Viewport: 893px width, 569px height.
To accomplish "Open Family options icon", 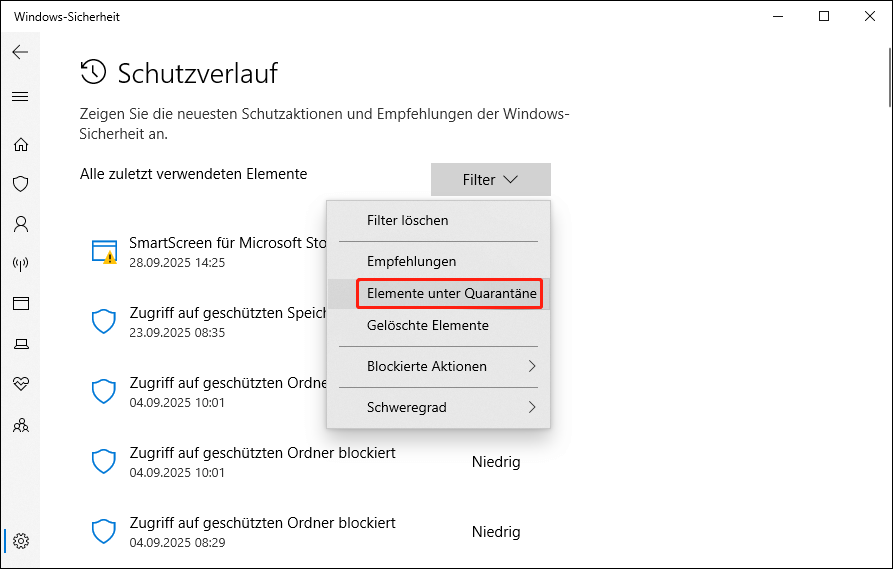I will (20, 425).
